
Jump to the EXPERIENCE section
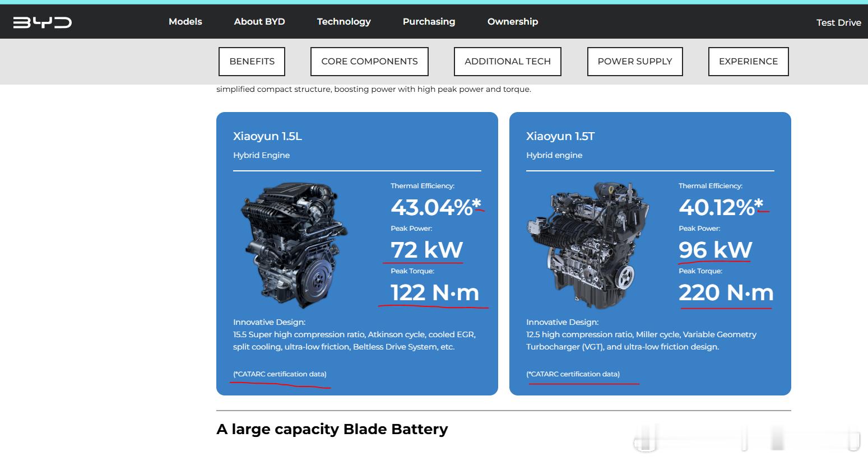coord(749,62)
